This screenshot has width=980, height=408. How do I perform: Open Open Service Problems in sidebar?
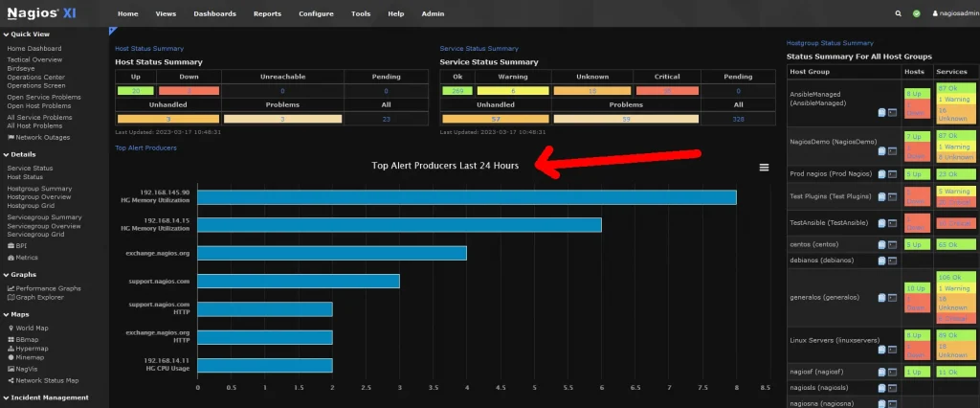tap(44, 97)
